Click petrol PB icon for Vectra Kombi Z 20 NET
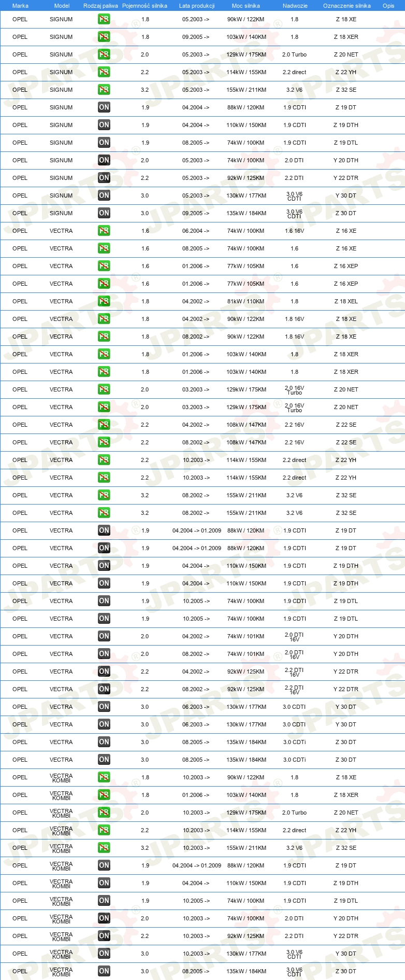 point(104,813)
